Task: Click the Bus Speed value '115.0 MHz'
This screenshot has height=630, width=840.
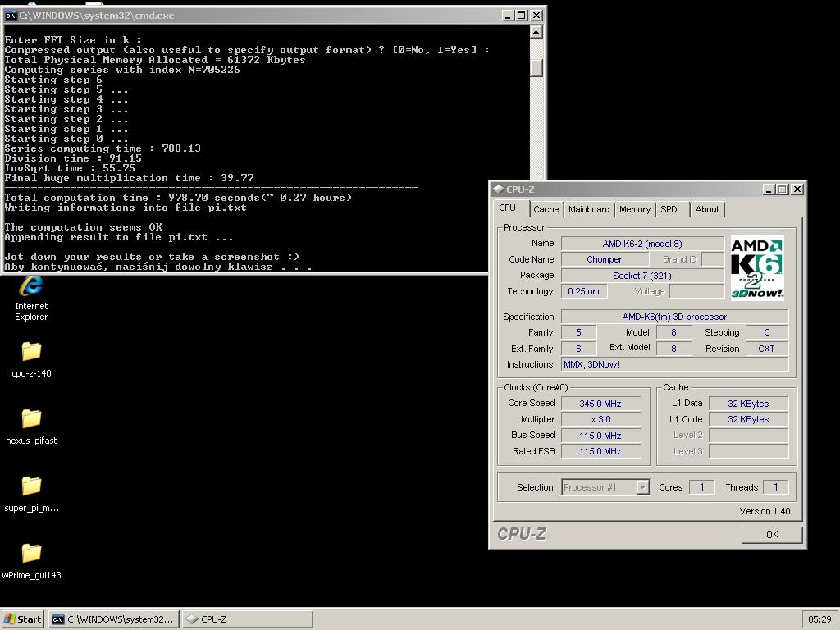Action: [600, 436]
